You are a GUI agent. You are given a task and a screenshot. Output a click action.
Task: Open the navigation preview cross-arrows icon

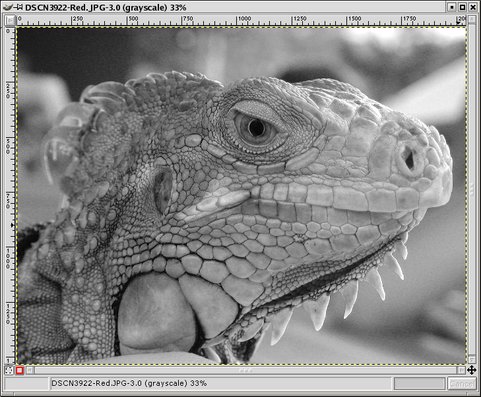[x=471, y=370]
